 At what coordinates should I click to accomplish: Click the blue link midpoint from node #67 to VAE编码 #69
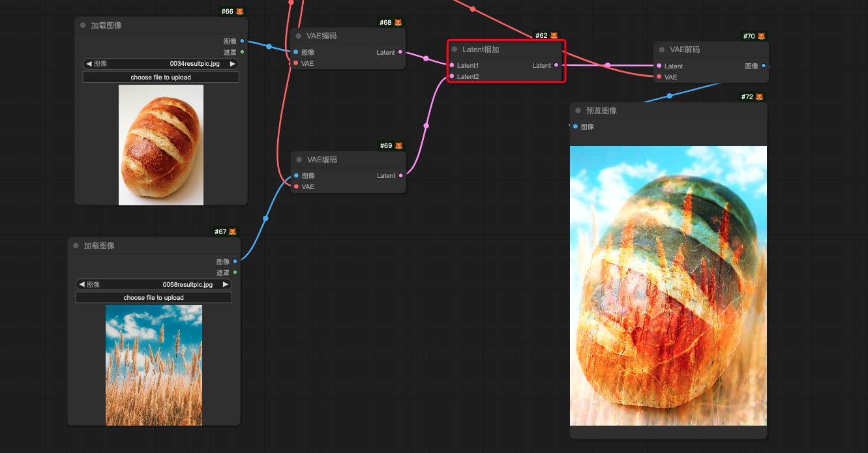[x=265, y=218]
